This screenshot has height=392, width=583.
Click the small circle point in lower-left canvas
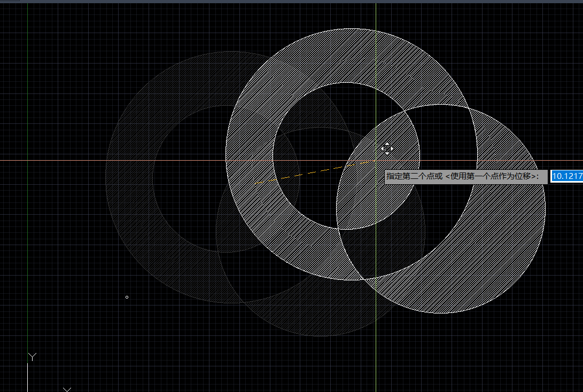(127, 297)
